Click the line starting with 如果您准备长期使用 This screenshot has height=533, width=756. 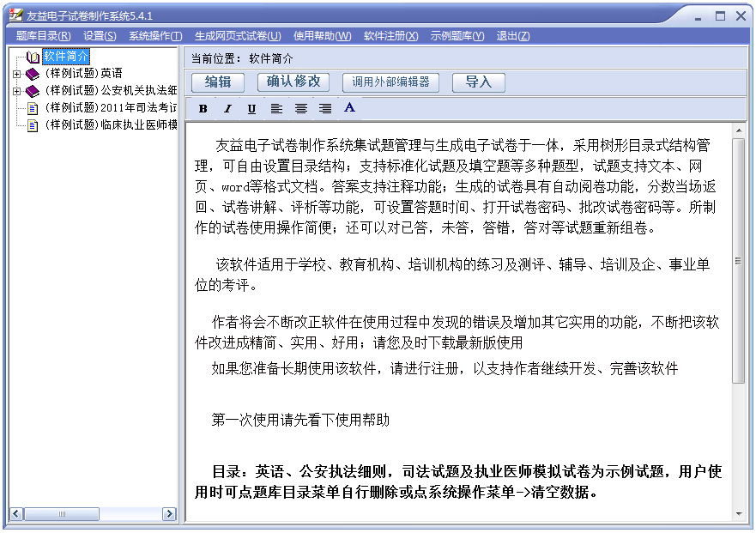[x=445, y=368]
